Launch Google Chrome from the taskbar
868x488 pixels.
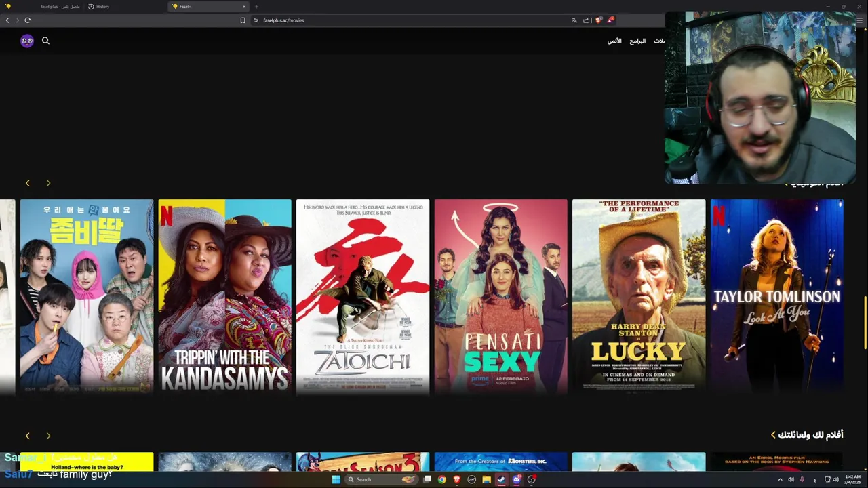(442, 479)
